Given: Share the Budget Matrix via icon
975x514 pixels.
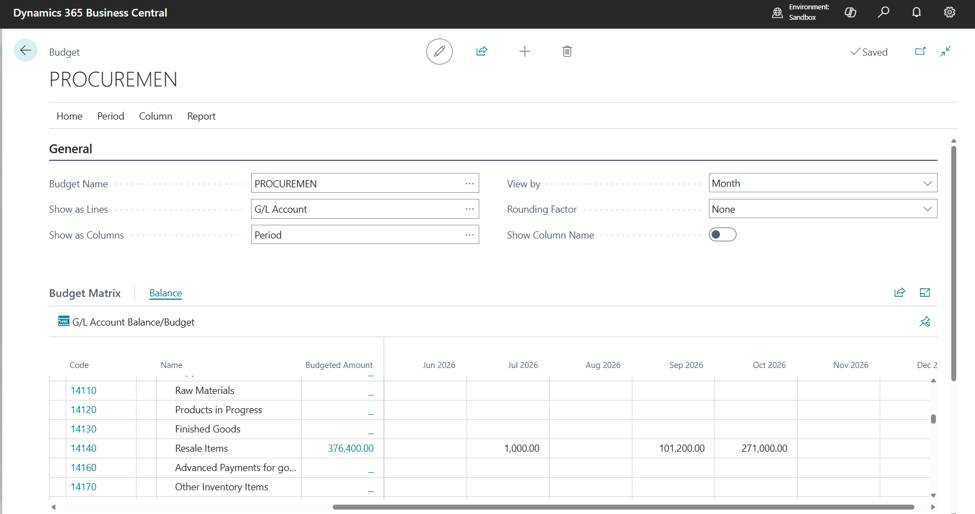Looking at the screenshot, I should (899, 293).
